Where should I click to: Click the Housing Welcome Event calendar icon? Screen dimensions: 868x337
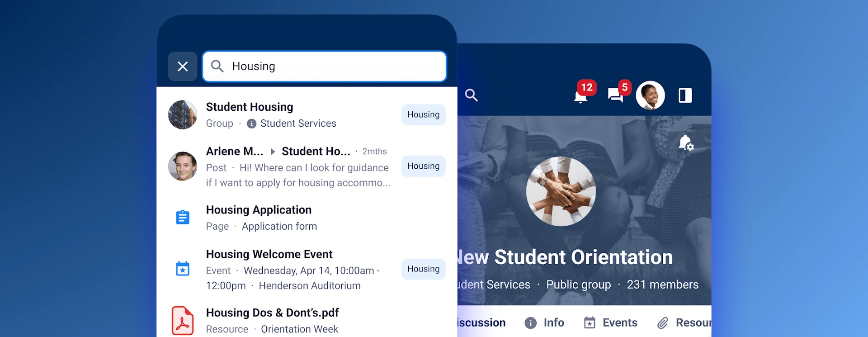(x=183, y=269)
